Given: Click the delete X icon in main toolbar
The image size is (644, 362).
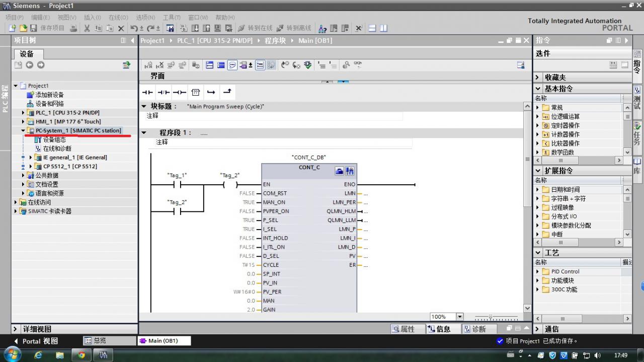Looking at the screenshot, I should 121,28.
